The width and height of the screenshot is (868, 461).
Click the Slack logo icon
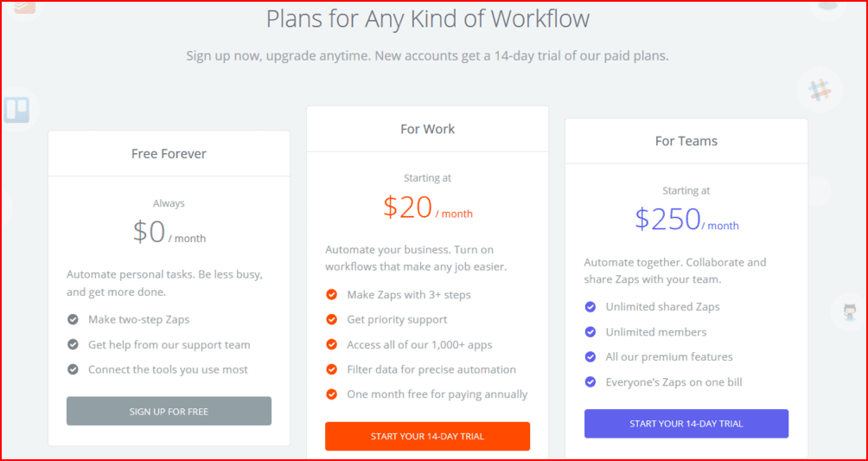click(x=818, y=88)
